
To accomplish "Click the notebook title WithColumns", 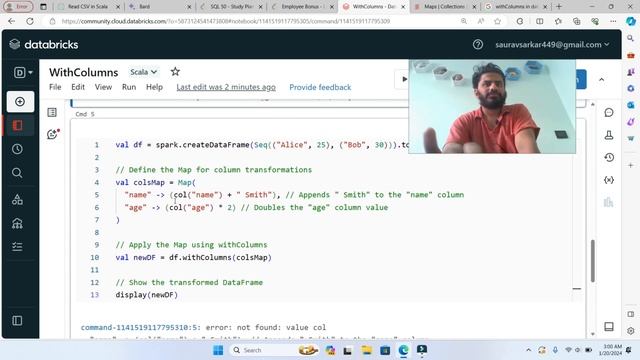I will (x=84, y=72).
